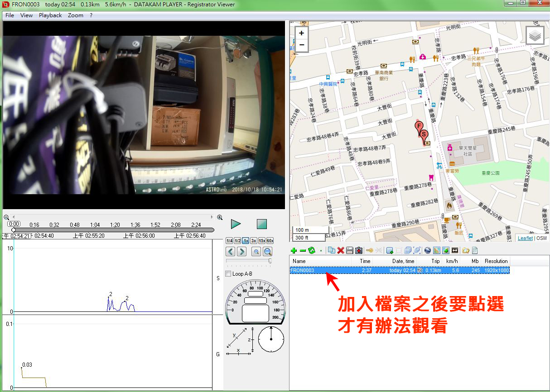Click the red S start marker on map
550x392 pixels.
pos(424,135)
